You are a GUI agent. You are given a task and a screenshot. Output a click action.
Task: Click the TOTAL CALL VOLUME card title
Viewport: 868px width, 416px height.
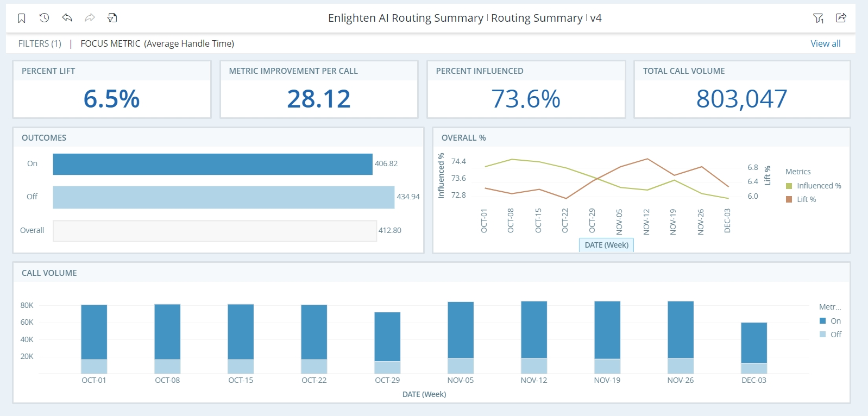click(x=684, y=71)
